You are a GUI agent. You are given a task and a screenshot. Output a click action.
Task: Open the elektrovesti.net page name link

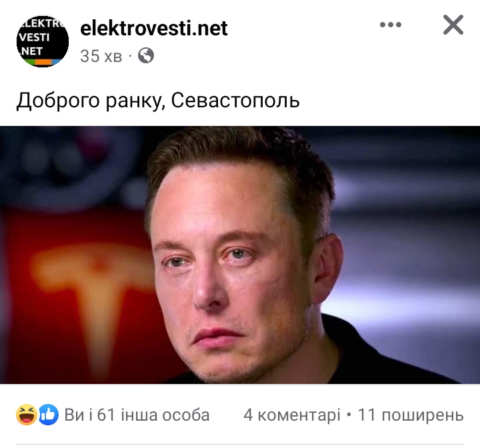point(154,28)
